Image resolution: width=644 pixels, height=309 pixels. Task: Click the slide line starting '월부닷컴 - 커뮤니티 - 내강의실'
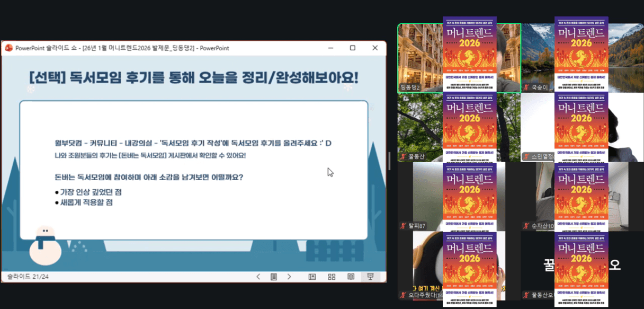[x=193, y=143]
